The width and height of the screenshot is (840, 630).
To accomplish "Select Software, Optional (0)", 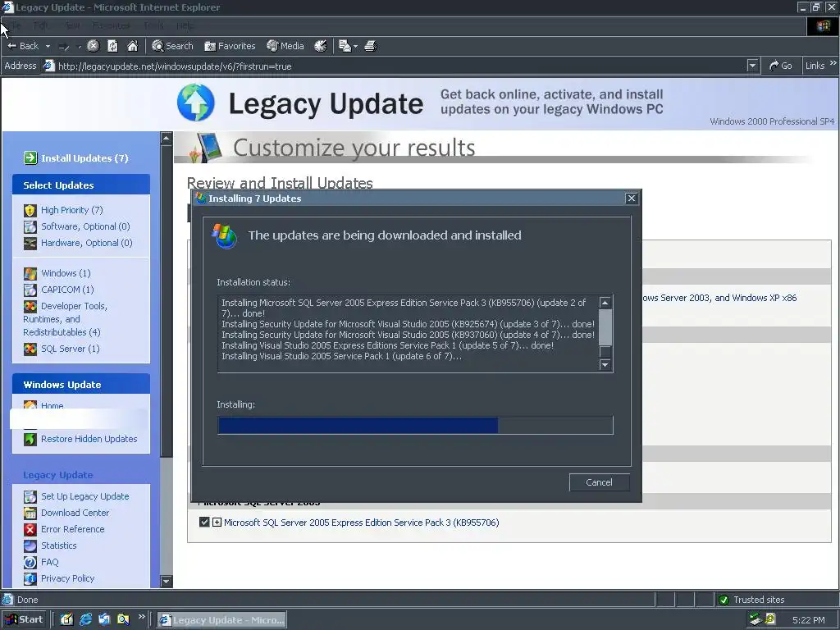I will [x=85, y=226].
